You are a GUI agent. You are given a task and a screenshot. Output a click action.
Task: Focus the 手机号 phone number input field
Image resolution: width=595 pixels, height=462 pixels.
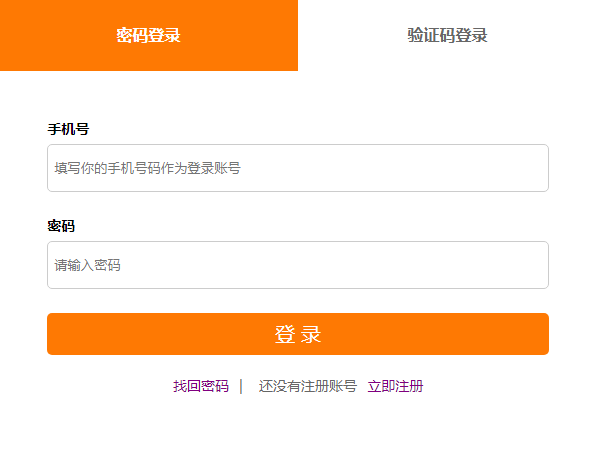[x=298, y=168]
